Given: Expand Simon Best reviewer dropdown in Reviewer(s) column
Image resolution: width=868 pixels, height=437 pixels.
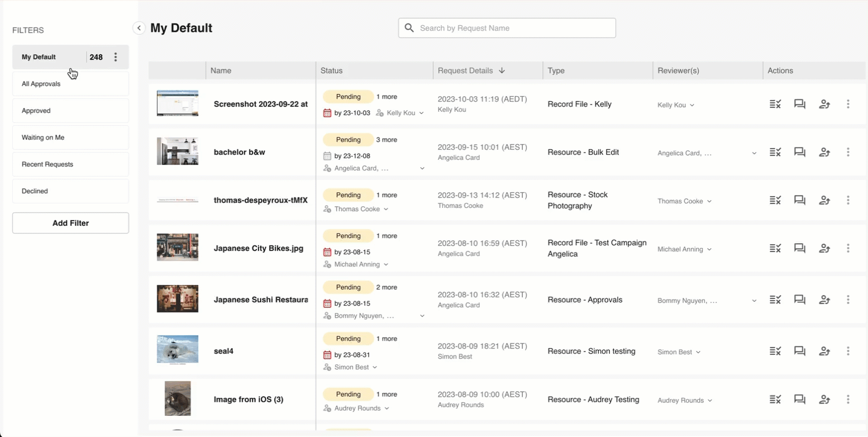Looking at the screenshot, I should (x=698, y=352).
